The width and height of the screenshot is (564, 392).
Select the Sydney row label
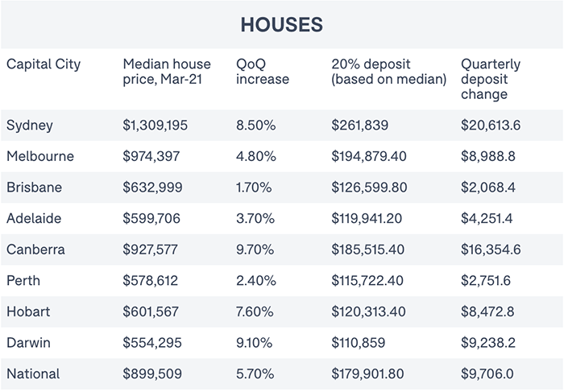click(29, 124)
